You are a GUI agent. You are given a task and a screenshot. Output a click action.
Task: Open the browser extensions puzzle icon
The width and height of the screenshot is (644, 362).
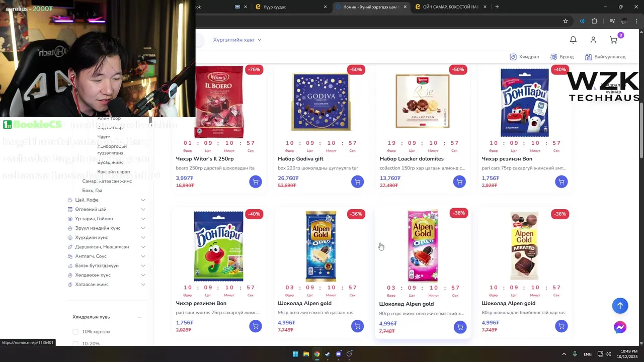(595, 21)
